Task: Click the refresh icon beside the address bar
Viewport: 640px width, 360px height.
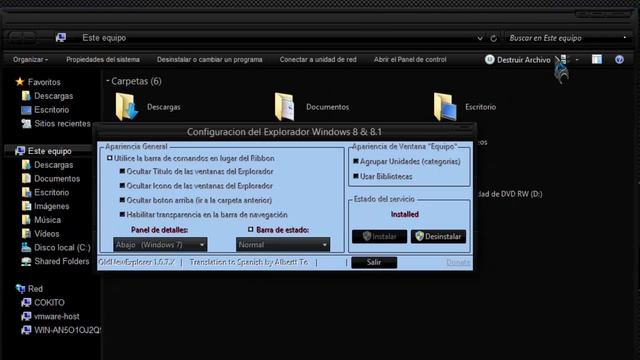Action: pos(493,38)
